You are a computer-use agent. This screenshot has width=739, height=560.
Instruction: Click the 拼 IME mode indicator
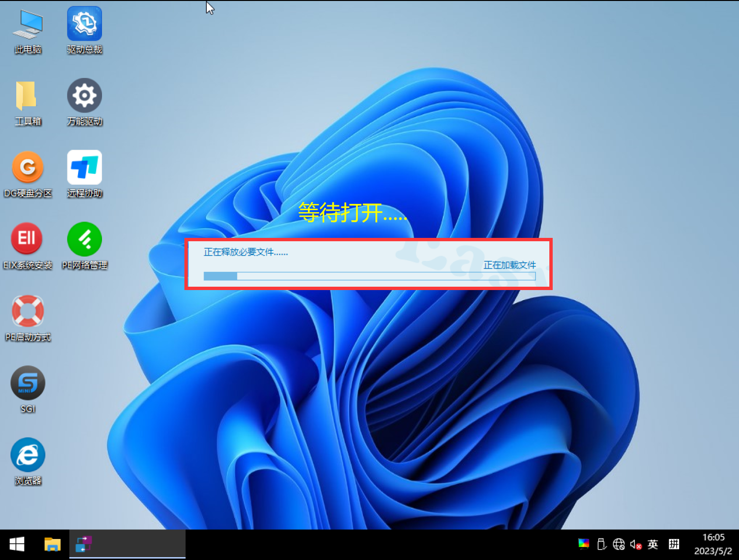point(674,544)
